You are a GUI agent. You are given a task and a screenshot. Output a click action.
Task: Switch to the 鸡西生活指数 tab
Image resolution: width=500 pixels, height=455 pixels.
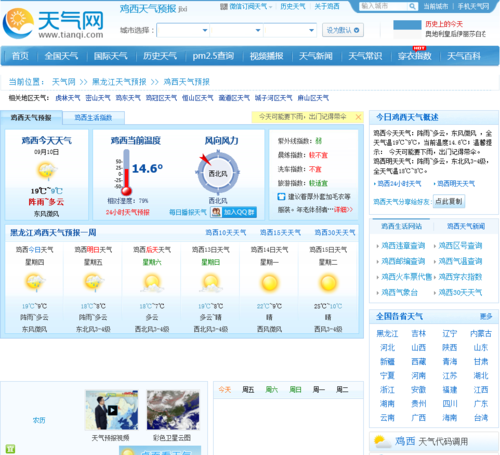point(93,118)
